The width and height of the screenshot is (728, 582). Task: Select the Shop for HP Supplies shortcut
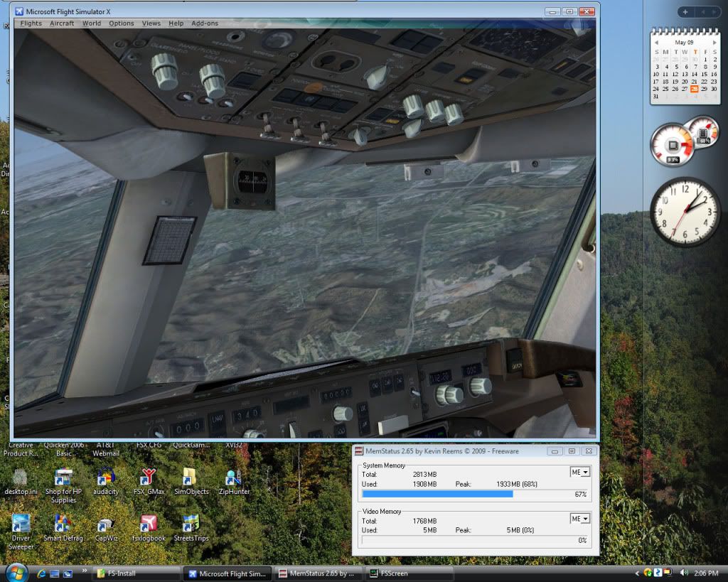coord(63,486)
